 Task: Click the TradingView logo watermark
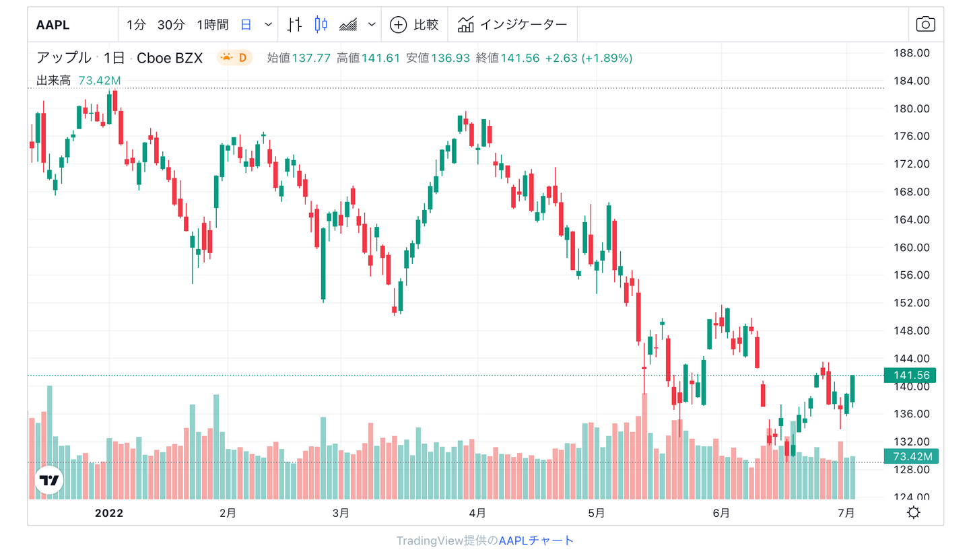(x=51, y=480)
